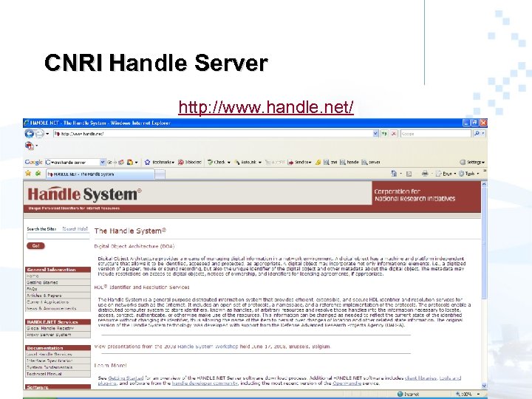Click the OpenHandle service link
The height and width of the screenshot is (399, 532).
tap(347, 383)
